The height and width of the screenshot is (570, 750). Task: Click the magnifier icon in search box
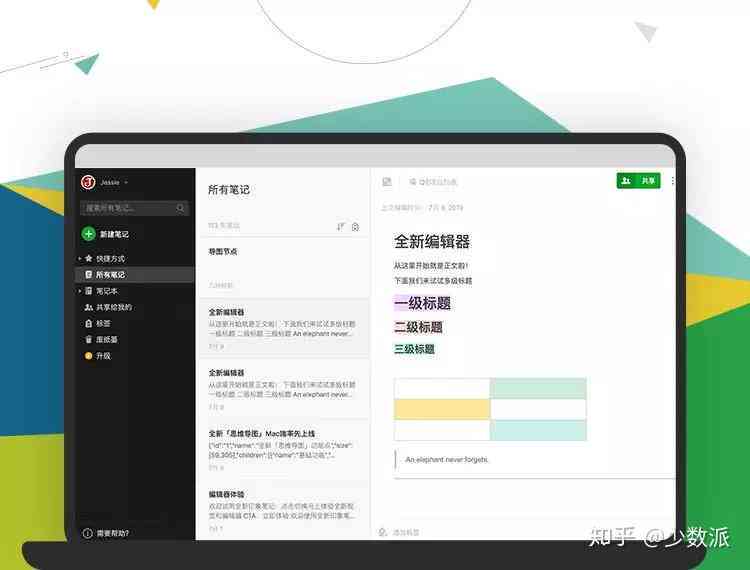(180, 208)
